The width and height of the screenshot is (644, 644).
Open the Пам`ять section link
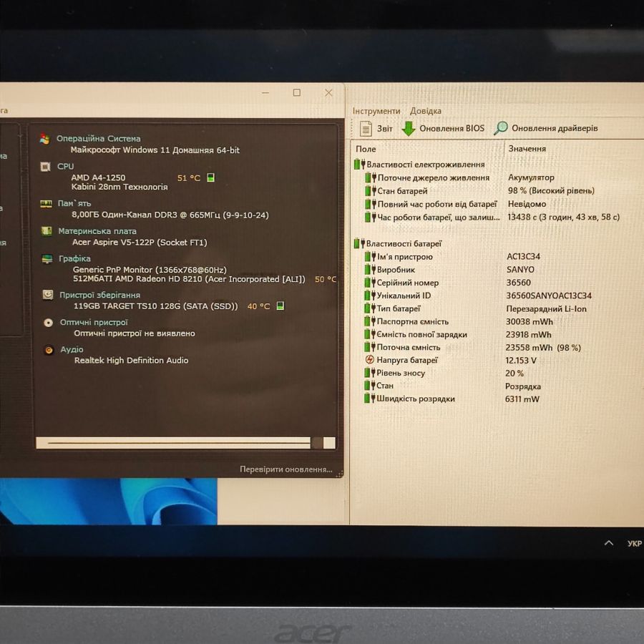click(x=74, y=203)
